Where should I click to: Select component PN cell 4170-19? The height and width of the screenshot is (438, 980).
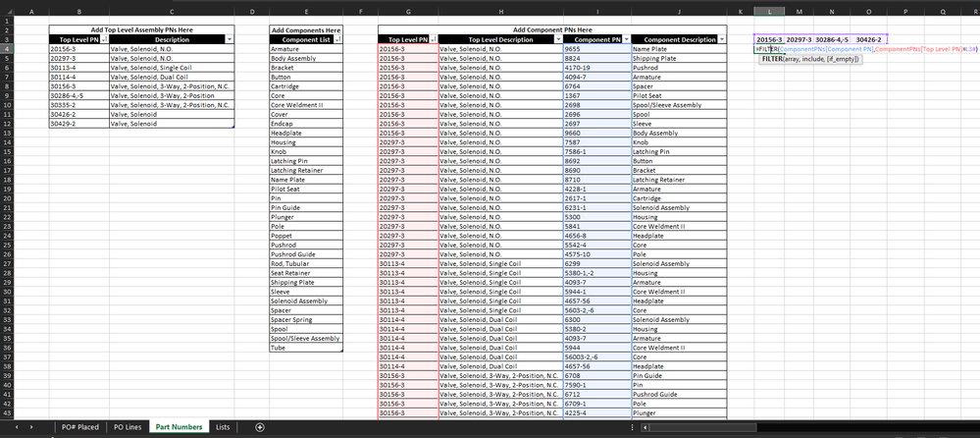click(x=596, y=68)
